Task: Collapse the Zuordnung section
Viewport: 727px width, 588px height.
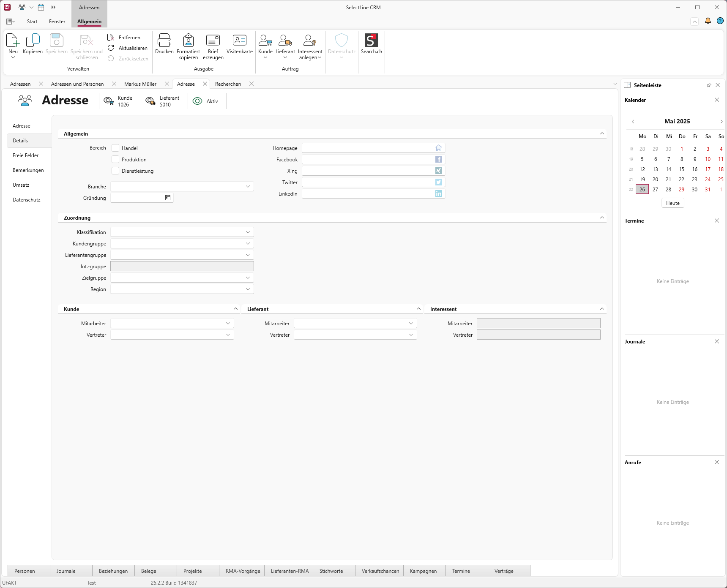Action: (602, 218)
